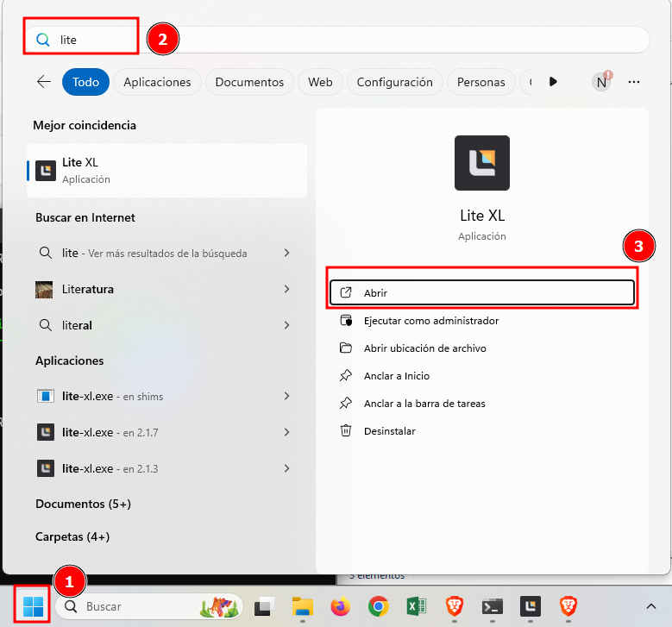This screenshot has width=672, height=627.
Task: Click the lite-xl.exe shims file icon
Action: [46, 397]
